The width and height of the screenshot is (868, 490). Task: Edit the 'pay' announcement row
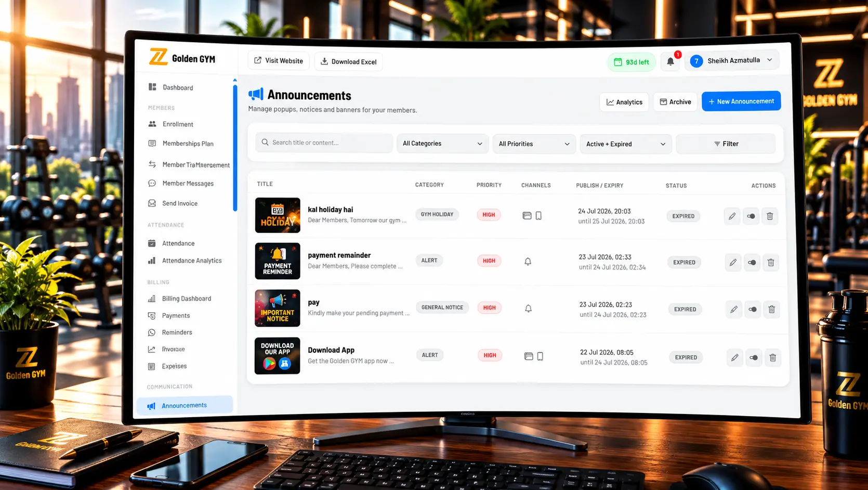tap(734, 310)
